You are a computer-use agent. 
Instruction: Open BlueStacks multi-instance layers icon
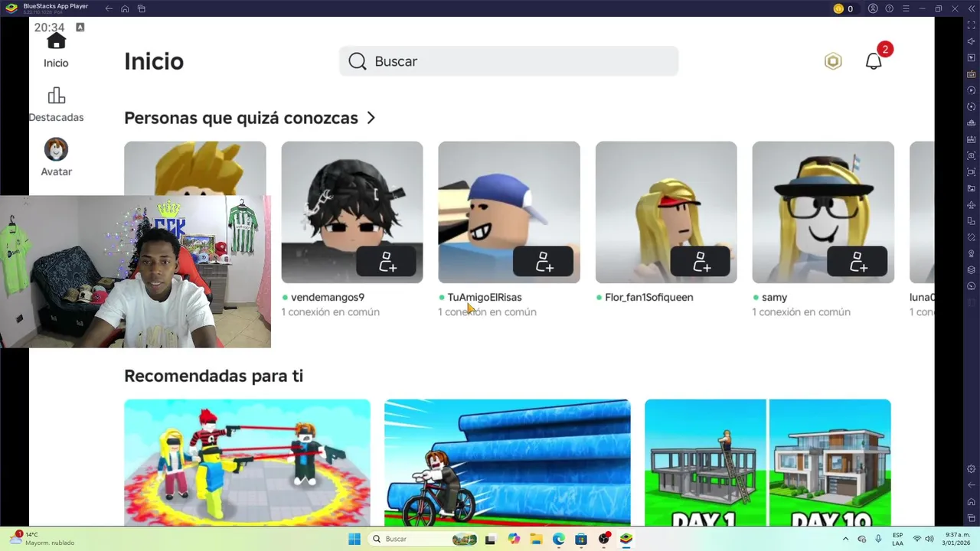pos(971,269)
